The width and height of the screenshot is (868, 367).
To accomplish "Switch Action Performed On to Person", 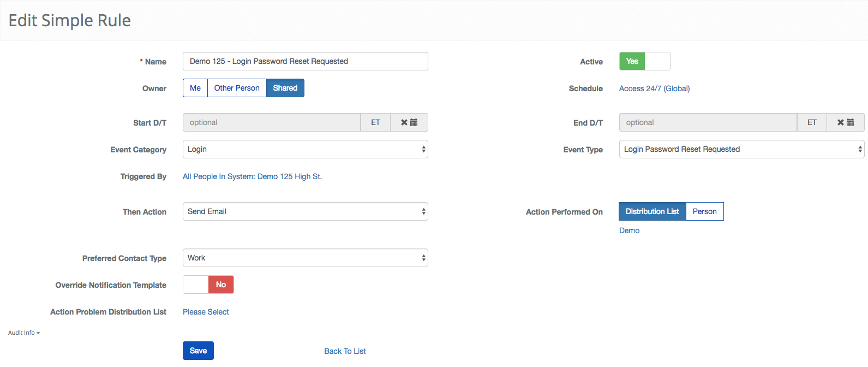I will (704, 211).
